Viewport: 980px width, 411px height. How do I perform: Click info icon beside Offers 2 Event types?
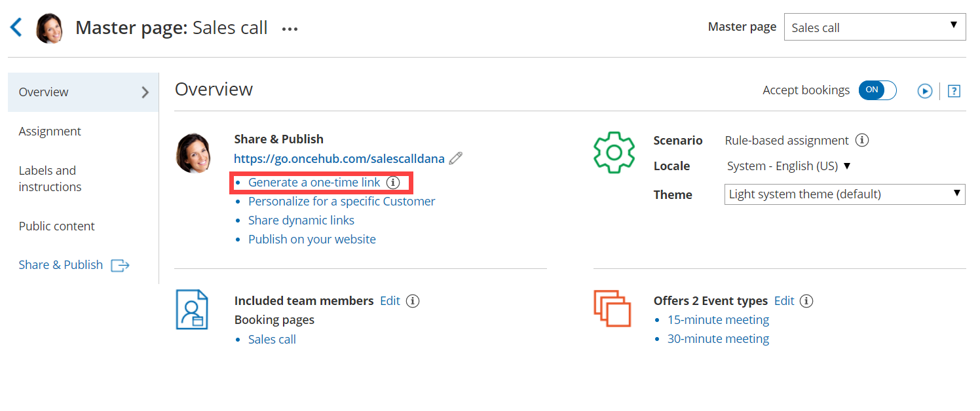pyautogui.click(x=806, y=301)
